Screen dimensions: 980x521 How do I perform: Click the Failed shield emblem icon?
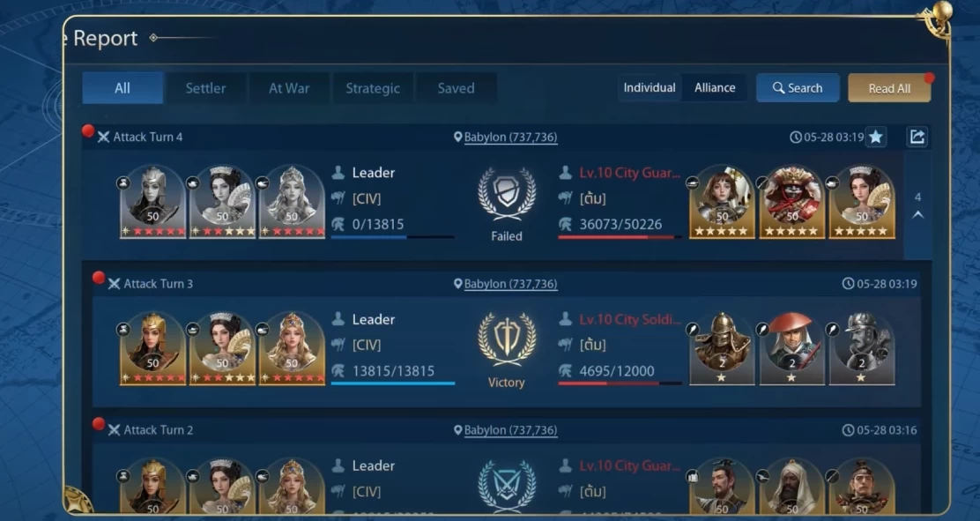[x=506, y=194]
